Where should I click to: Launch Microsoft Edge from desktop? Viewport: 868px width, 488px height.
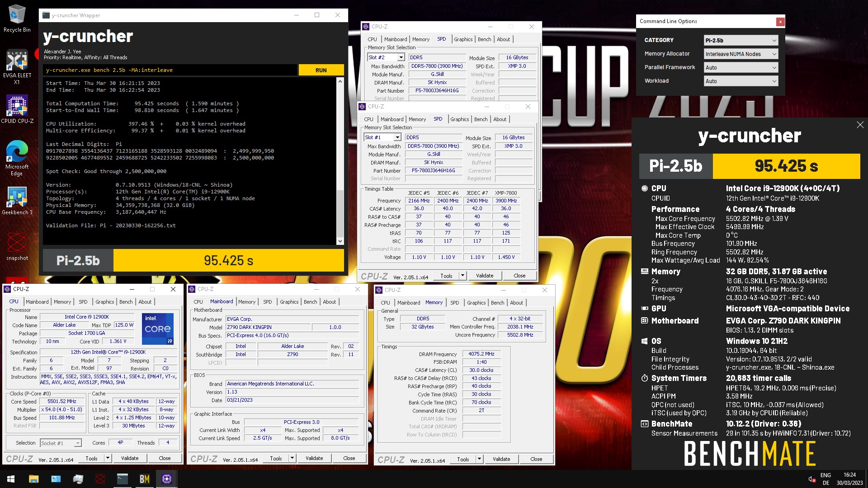tap(17, 157)
